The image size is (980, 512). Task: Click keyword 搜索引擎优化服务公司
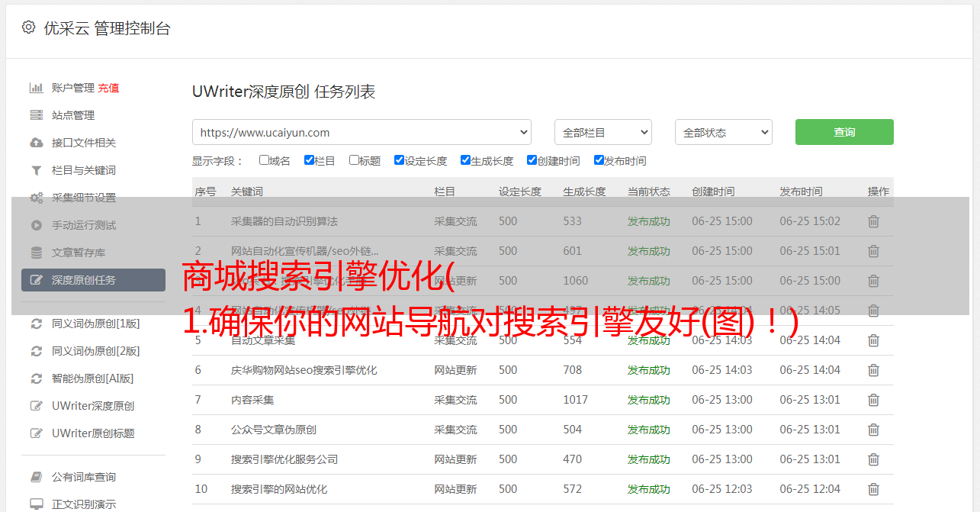284,459
